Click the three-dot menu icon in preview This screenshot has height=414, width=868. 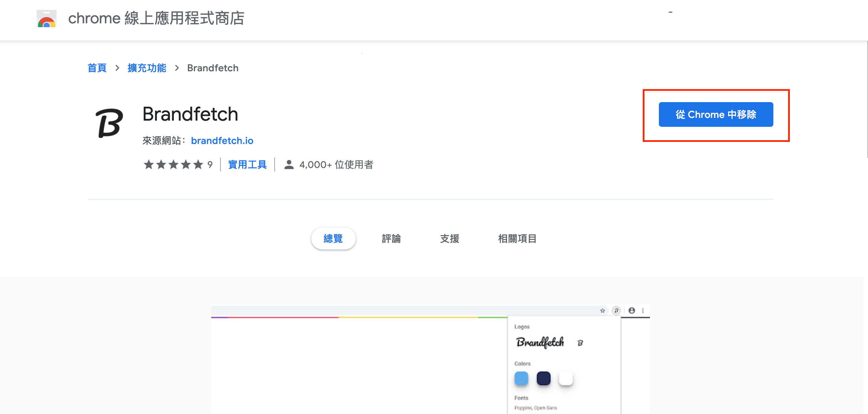[643, 310]
